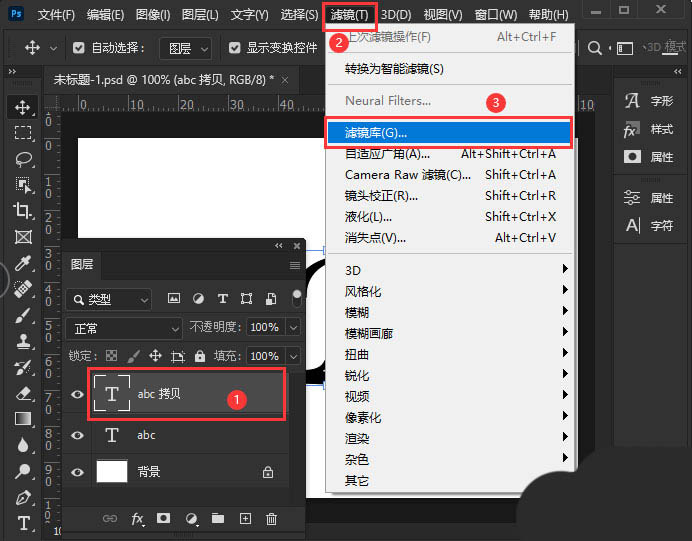Select the Gradient tool
Screen dimensions: 692x541
tap(23, 418)
